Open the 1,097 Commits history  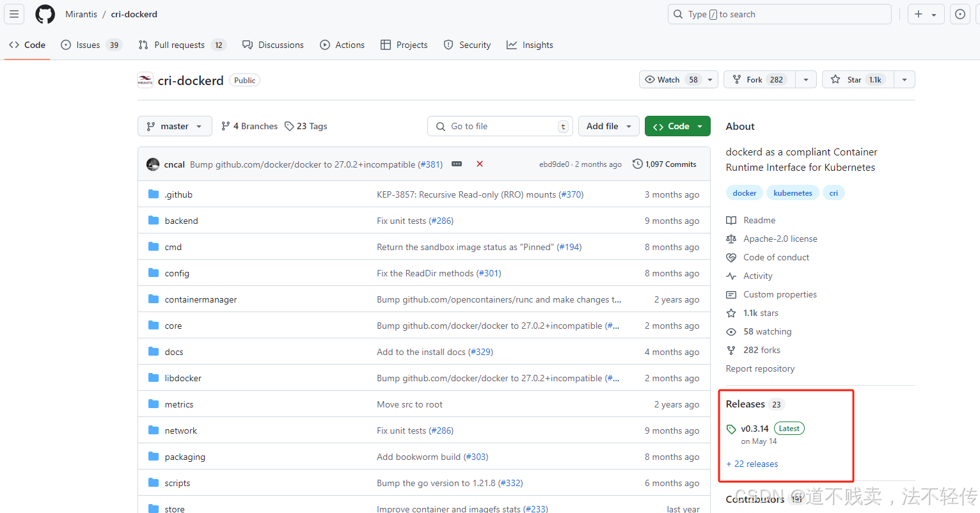[665, 164]
